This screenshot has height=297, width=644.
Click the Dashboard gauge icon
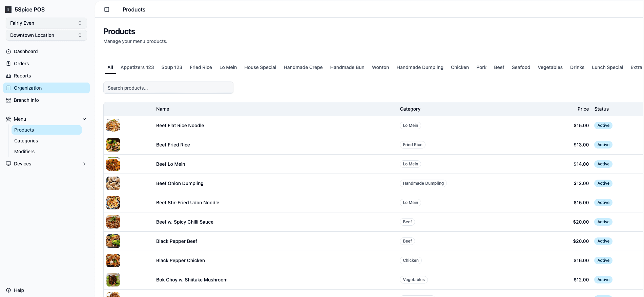8,51
